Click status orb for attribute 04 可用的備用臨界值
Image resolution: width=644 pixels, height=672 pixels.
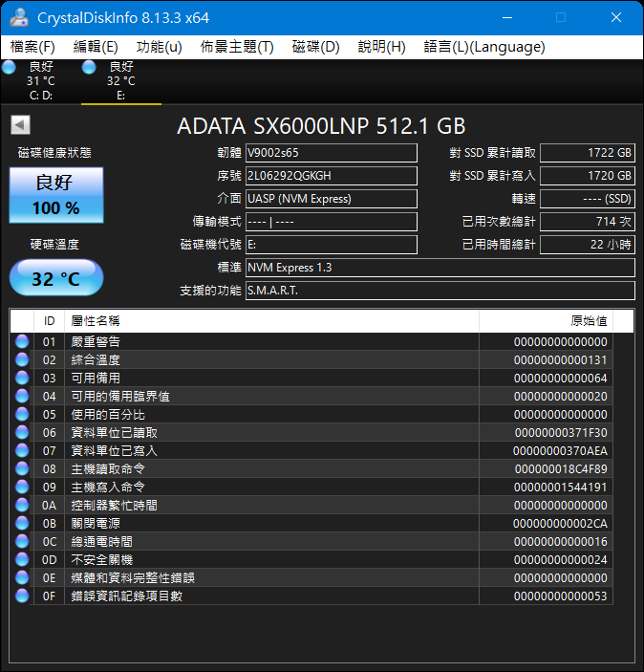click(x=22, y=396)
